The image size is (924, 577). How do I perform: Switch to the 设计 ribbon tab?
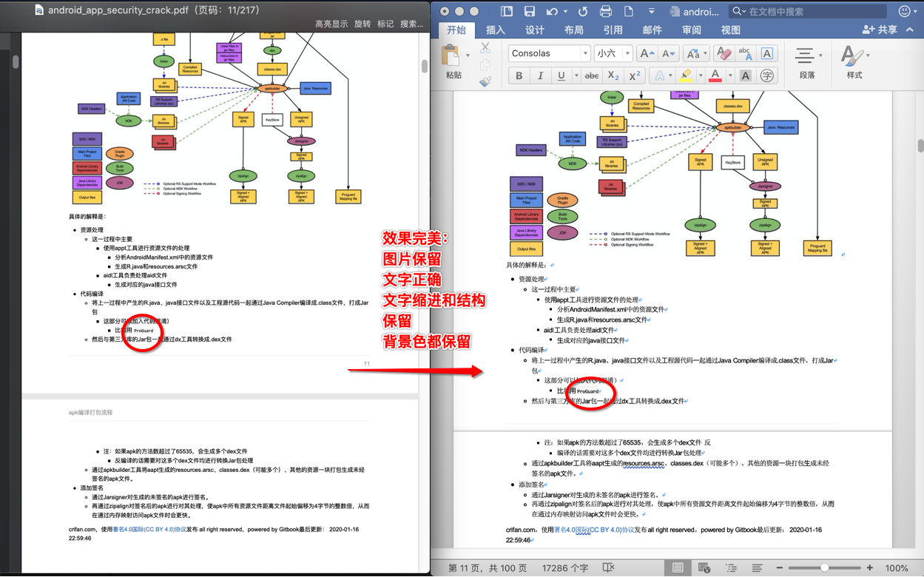pyautogui.click(x=535, y=30)
